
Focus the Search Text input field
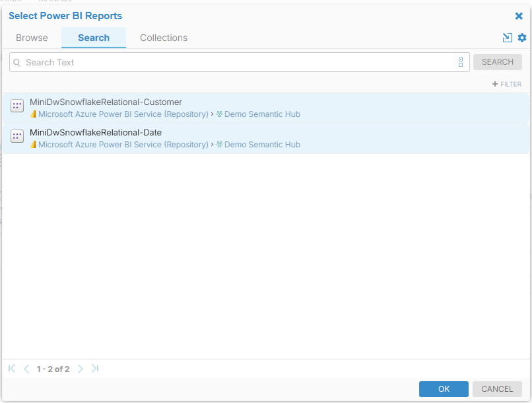[x=238, y=62]
